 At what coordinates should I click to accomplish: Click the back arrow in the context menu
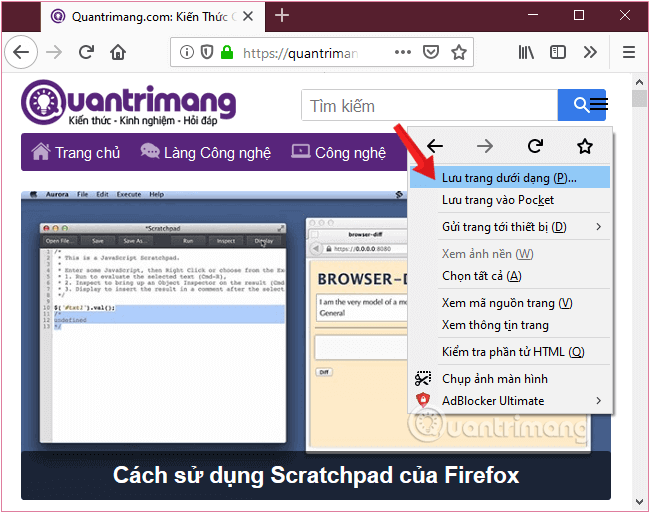[435, 146]
